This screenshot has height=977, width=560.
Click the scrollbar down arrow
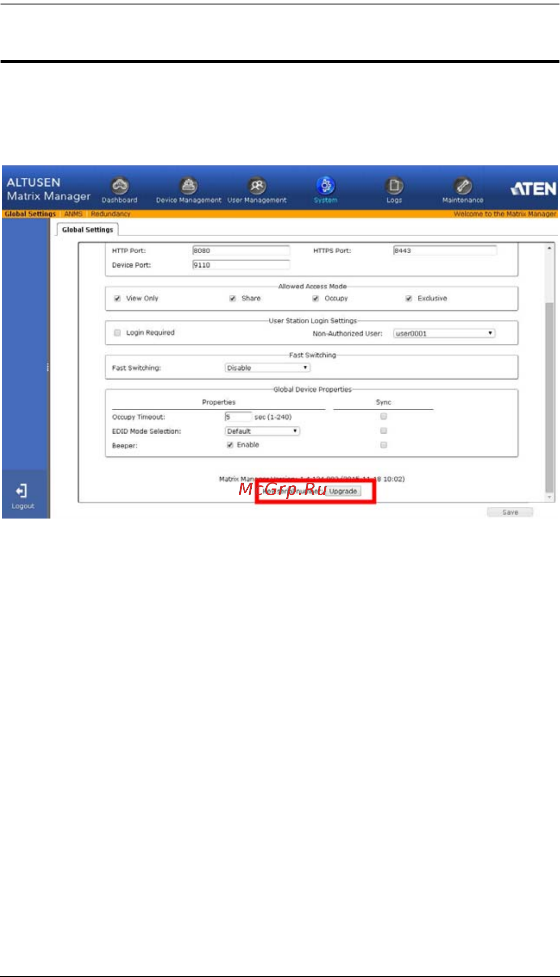click(549, 497)
